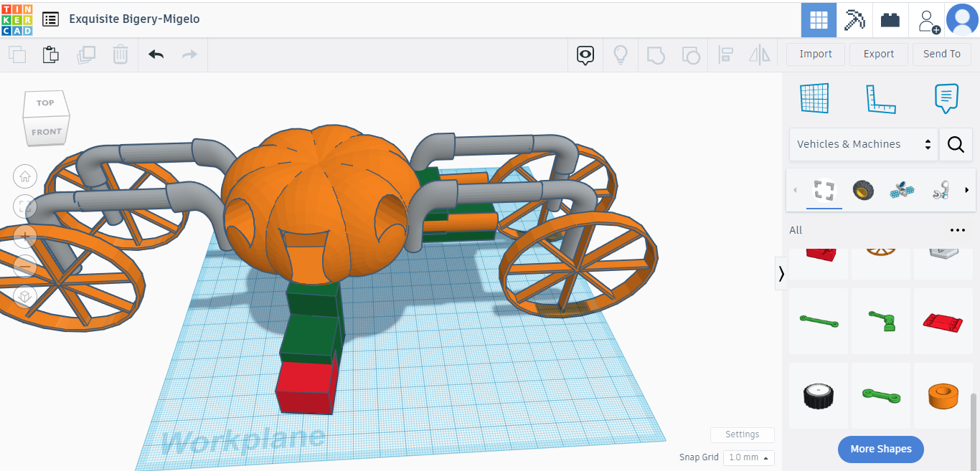This screenshot has width=980, height=471.
Task: Click the Export button
Action: point(878,54)
